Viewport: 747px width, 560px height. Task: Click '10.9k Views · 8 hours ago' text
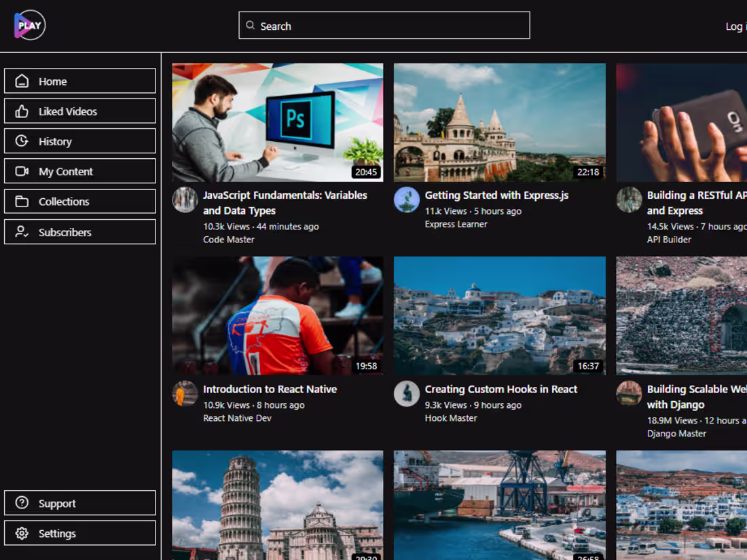tap(254, 405)
